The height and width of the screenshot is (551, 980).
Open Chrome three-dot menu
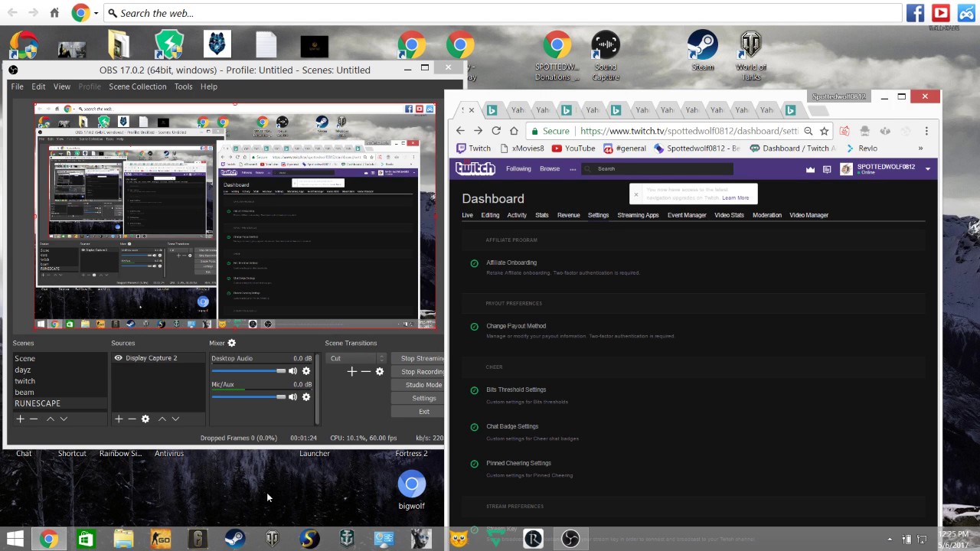click(x=926, y=131)
